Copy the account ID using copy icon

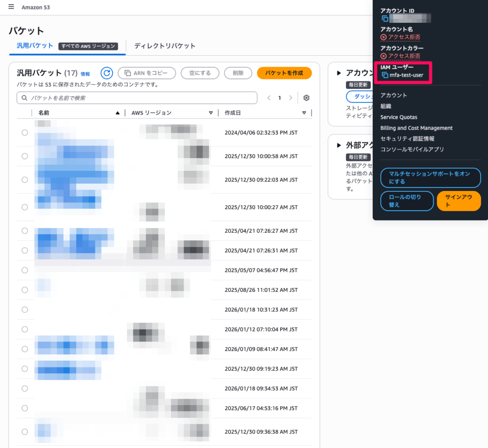coord(385,19)
